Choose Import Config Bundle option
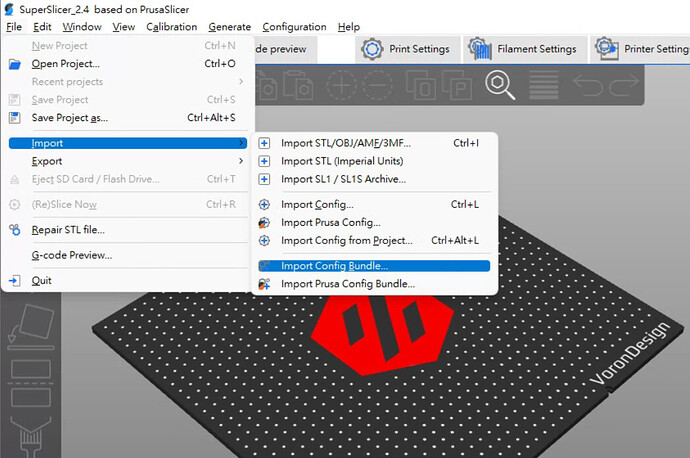The height and width of the screenshot is (458, 690). 374,266
